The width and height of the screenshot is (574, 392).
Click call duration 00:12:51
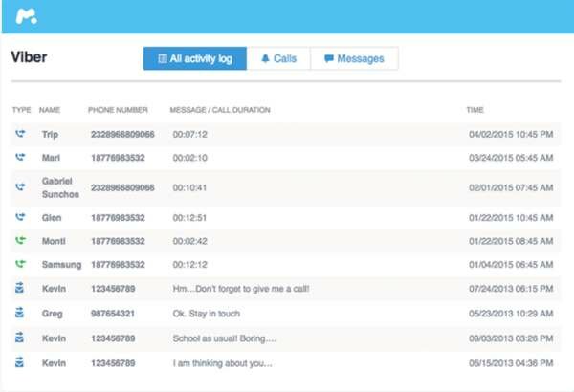pos(189,218)
